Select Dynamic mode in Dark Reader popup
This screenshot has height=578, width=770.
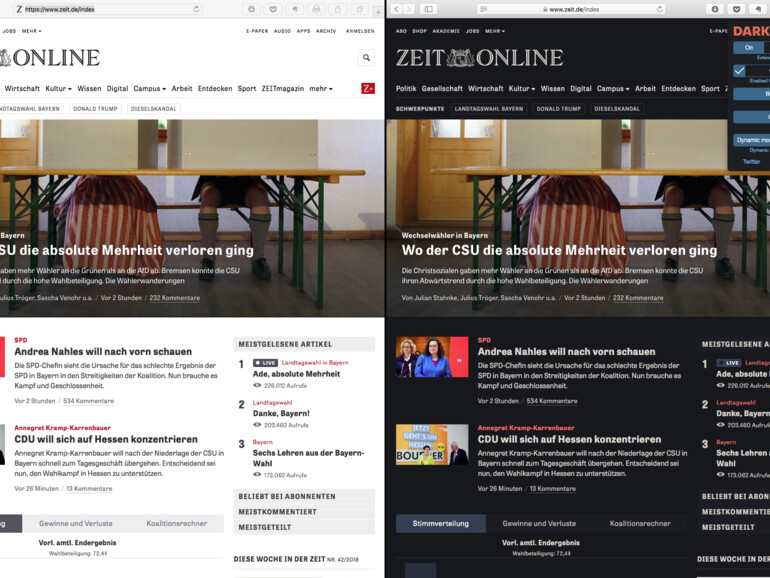click(752, 140)
